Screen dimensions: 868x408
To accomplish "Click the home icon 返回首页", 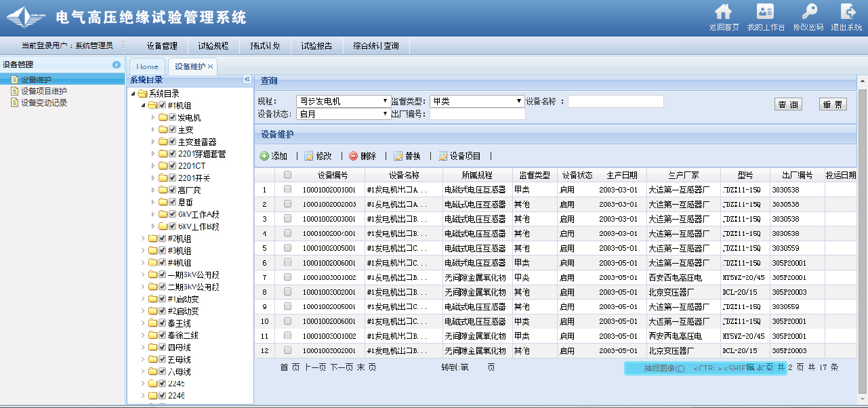I will click(x=724, y=12).
